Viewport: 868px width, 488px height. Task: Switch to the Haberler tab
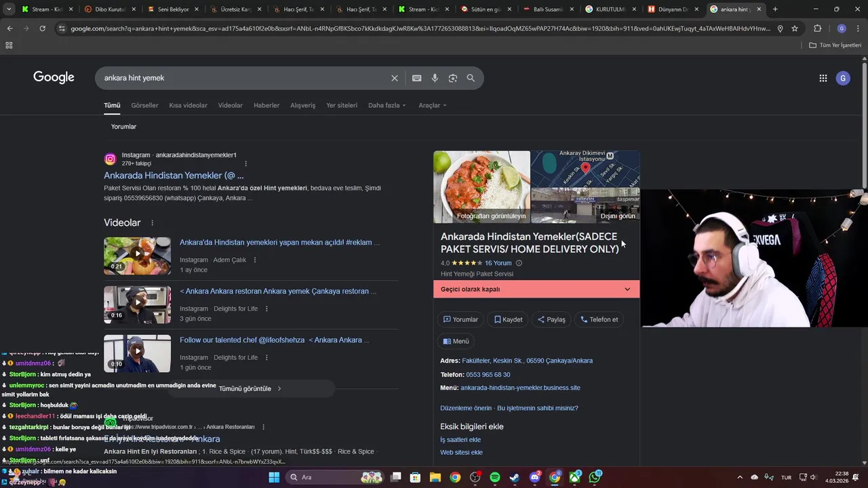coord(267,106)
